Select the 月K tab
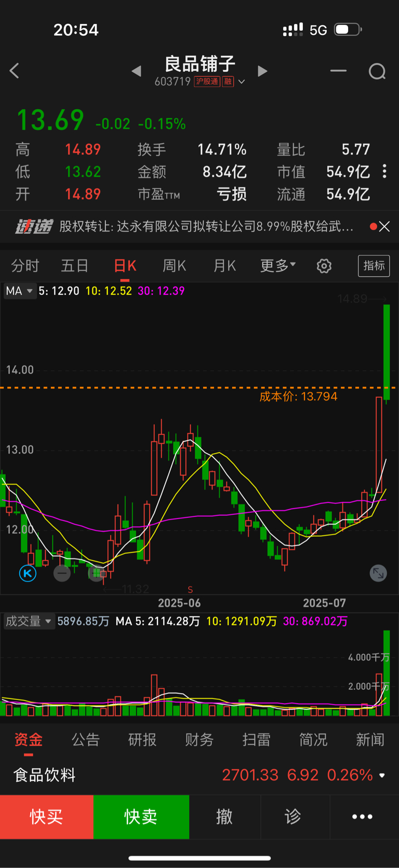399x868 pixels. (224, 266)
